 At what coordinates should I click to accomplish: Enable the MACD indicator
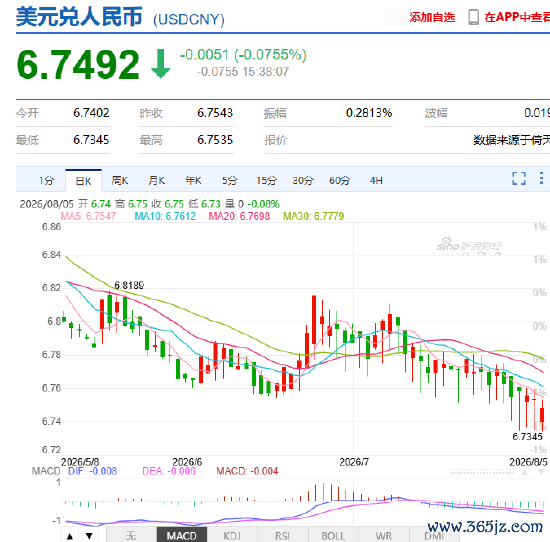coord(181,536)
